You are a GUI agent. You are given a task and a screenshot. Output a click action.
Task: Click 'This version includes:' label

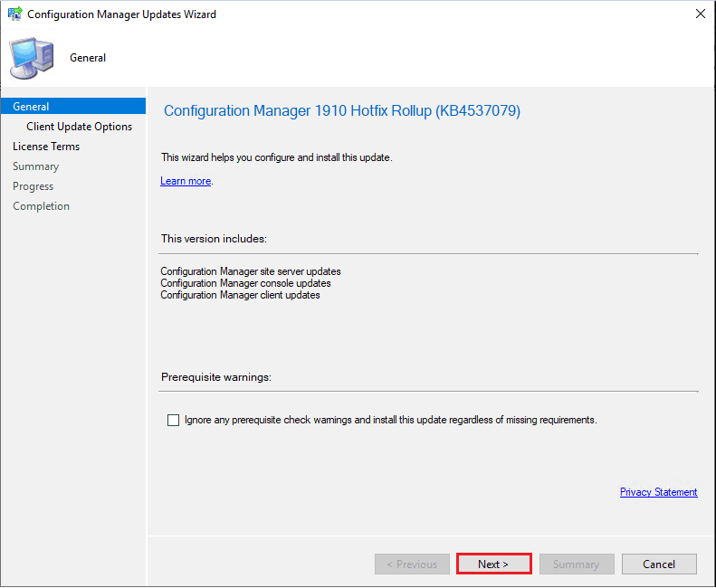tap(215, 239)
